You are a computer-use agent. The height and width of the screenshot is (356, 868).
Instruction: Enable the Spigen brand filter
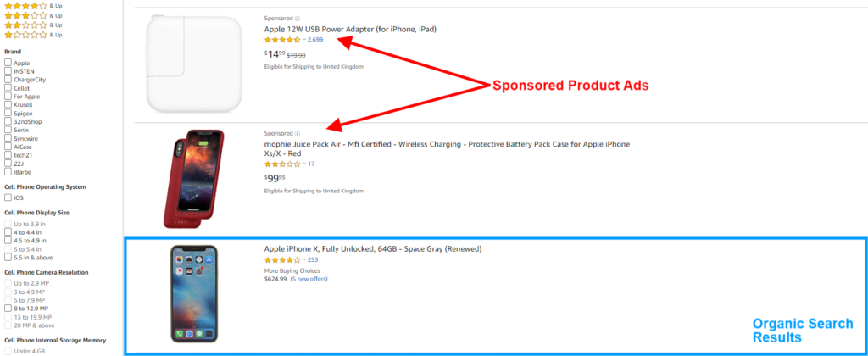(x=8, y=113)
